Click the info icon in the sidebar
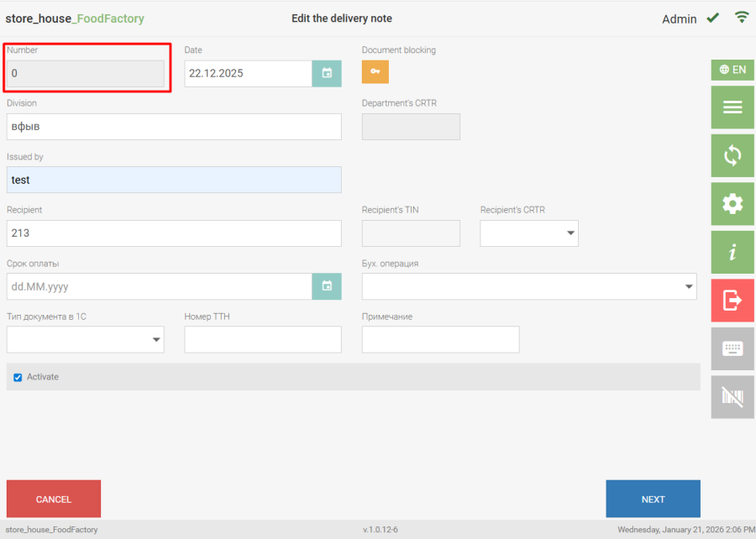The height and width of the screenshot is (539, 756). click(x=732, y=252)
